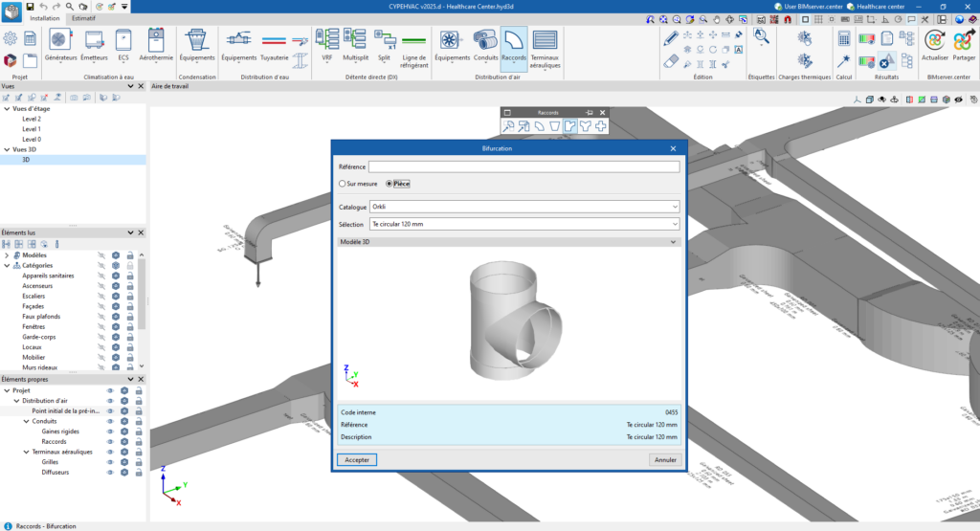The image size is (980, 531).
Task: Select the Tuyauterie piping tool
Action: pyautogui.click(x=276, y=44)
